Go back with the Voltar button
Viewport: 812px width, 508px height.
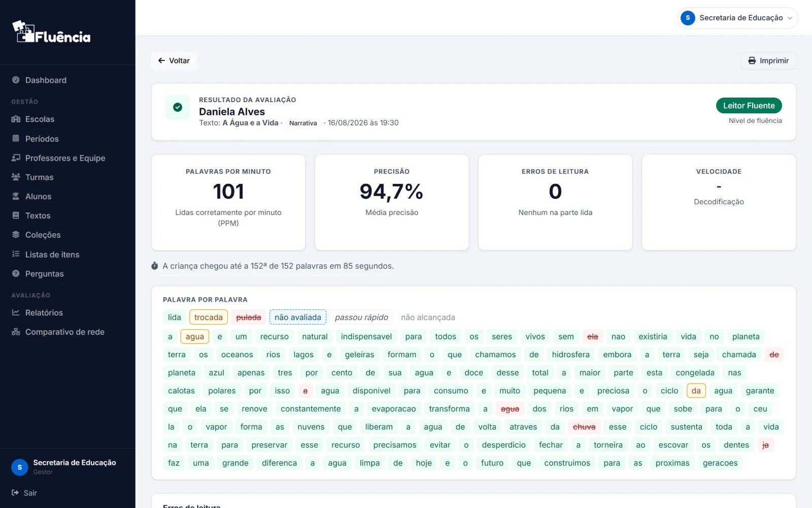pyautogui.click(x=174, y=60)
